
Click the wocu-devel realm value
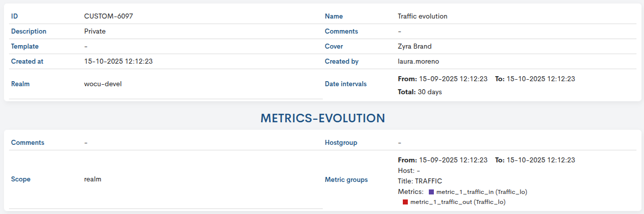[x=103, y=84]
